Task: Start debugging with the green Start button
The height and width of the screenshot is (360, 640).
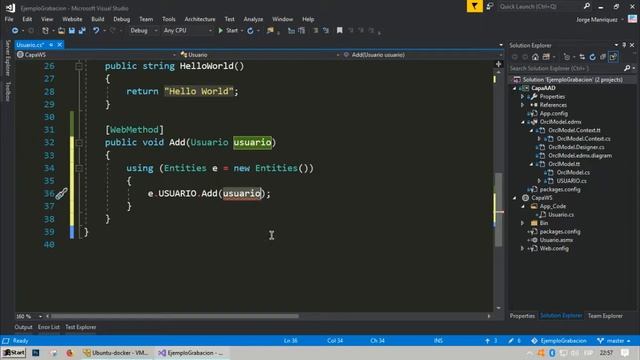Action: (x=228, y=31)
